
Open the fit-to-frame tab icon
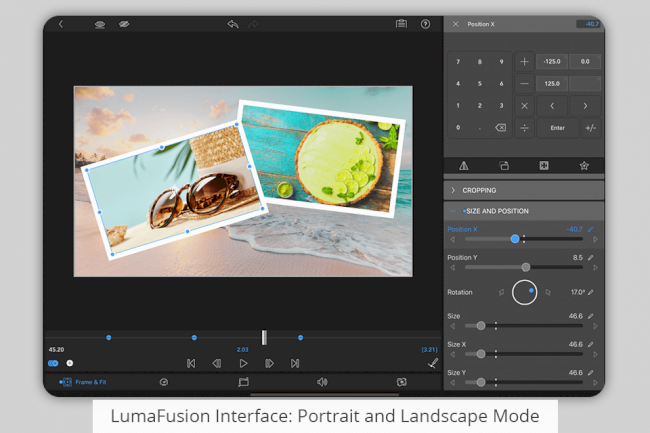pyautogui.click(x=544, y=166)
